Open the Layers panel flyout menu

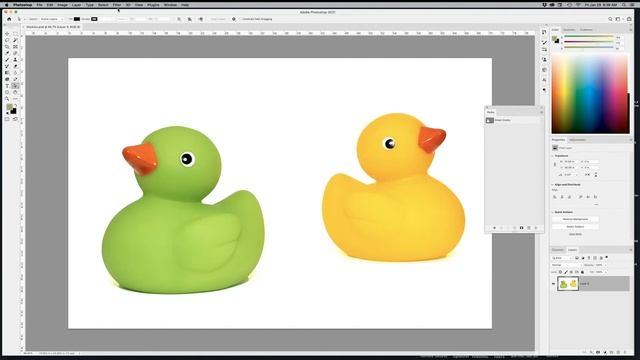pos(630,250)
